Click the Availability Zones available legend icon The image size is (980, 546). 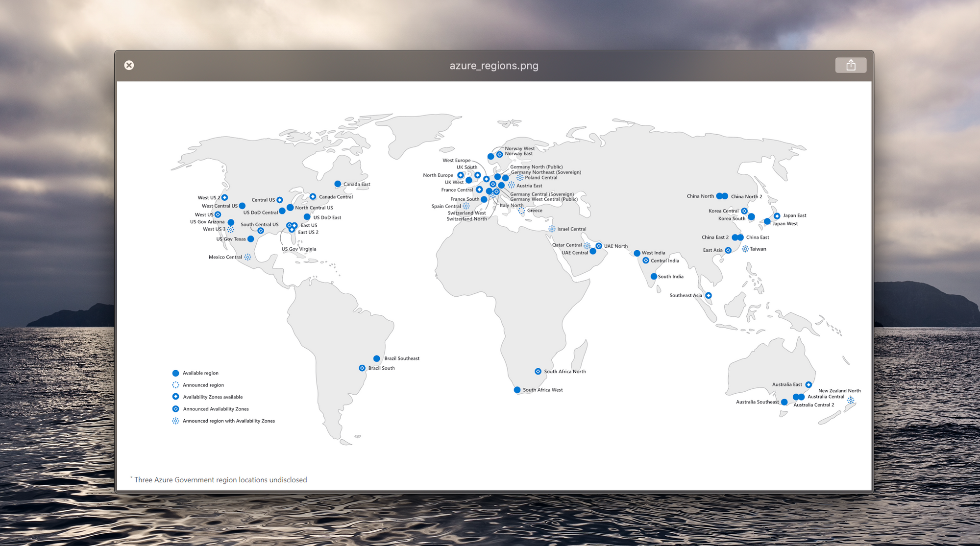coord(175,397)
